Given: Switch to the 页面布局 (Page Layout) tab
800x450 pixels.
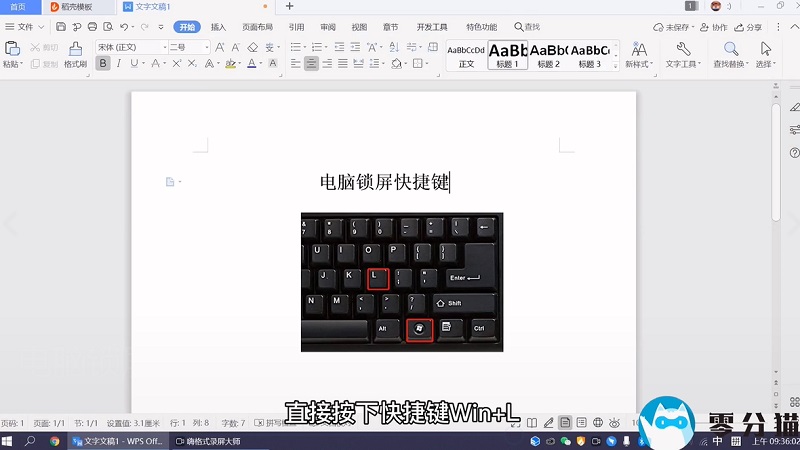Looking at the screenshot, I should 257,27.
